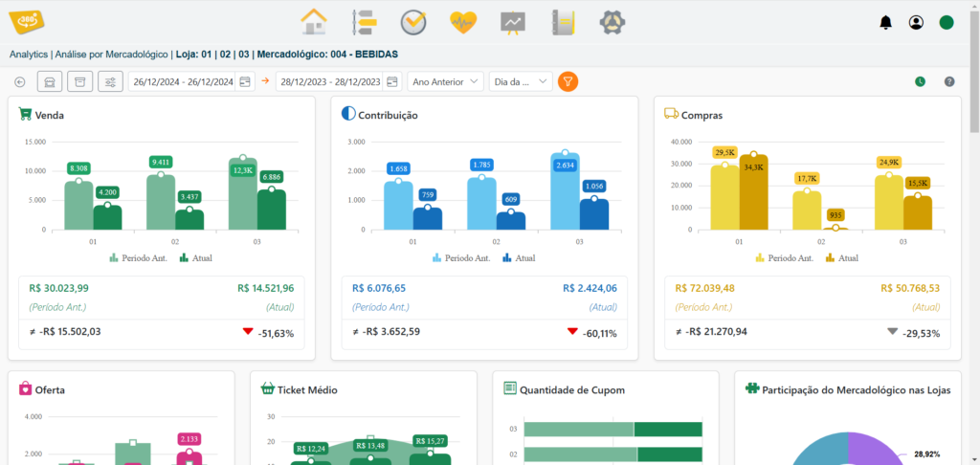Click Análise por Mercadológico breadcrumb
This screenshot has width=980, height=465.
pyautogui.click(x=112, y=55)
